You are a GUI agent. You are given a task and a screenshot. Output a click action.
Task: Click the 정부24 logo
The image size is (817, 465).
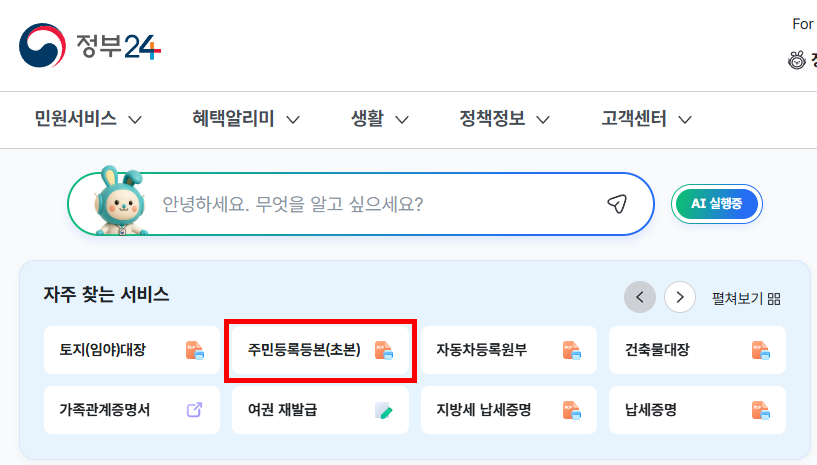(90, 46)
